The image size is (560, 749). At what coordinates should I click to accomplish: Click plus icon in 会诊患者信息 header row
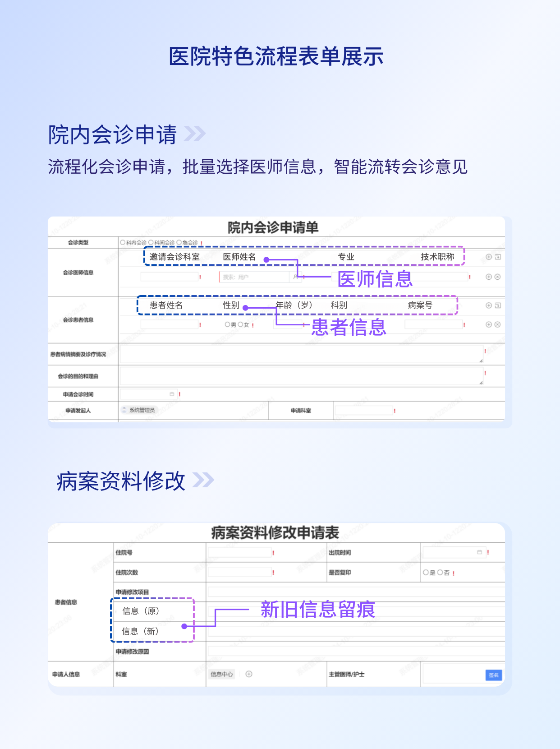(x=488, y=305)
